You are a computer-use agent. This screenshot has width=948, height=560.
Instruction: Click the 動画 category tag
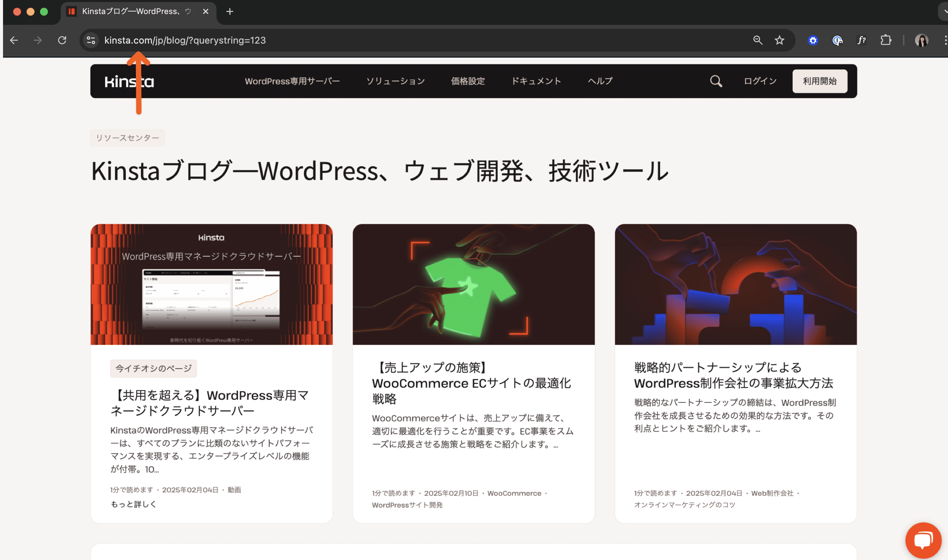point(234,490)
